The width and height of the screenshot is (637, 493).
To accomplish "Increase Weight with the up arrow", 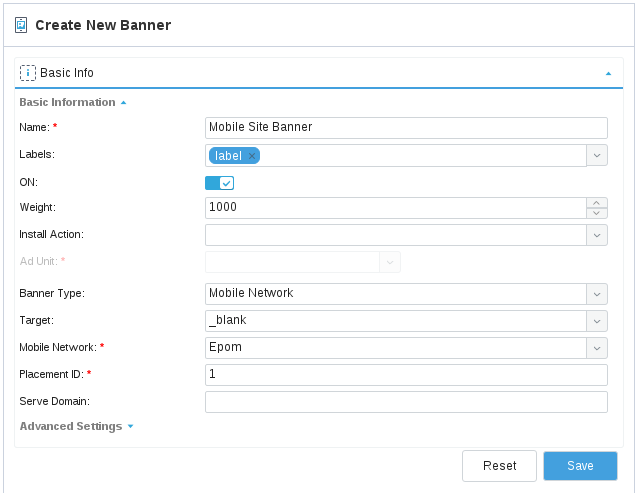I will [597, 203].
